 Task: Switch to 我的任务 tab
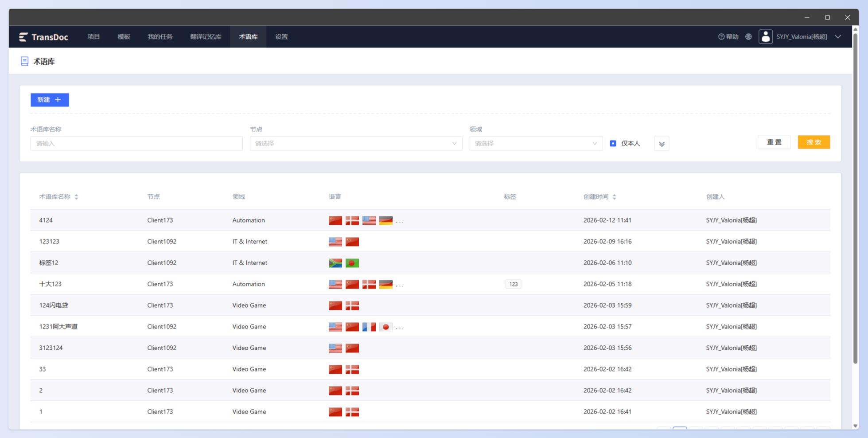click(x=160, y=37)
